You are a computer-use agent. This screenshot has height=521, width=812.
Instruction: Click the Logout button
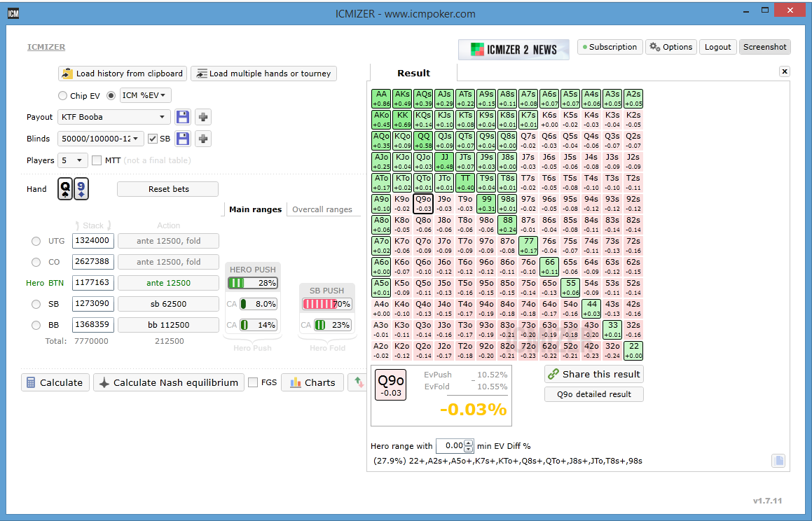[717, 47]
